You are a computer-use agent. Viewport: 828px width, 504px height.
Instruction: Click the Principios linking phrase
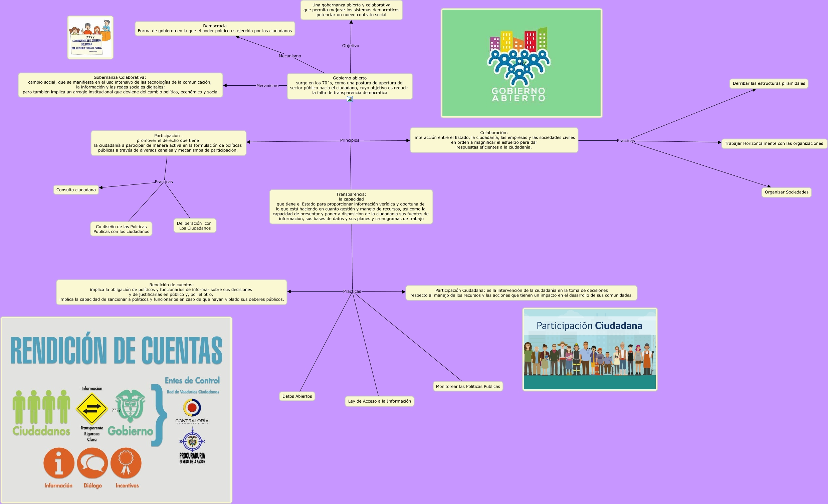pyautogui.click(x=350, y=140)
